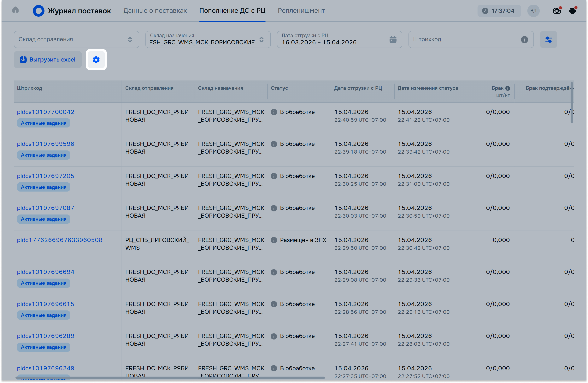This screenshot has width=588, height=383.
Task: Click Склад назначения column header
Action: 220,88
